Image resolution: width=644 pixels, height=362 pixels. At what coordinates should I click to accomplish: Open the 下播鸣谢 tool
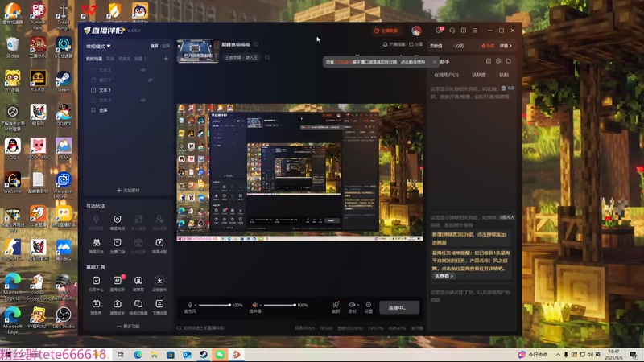coord(159,306)
